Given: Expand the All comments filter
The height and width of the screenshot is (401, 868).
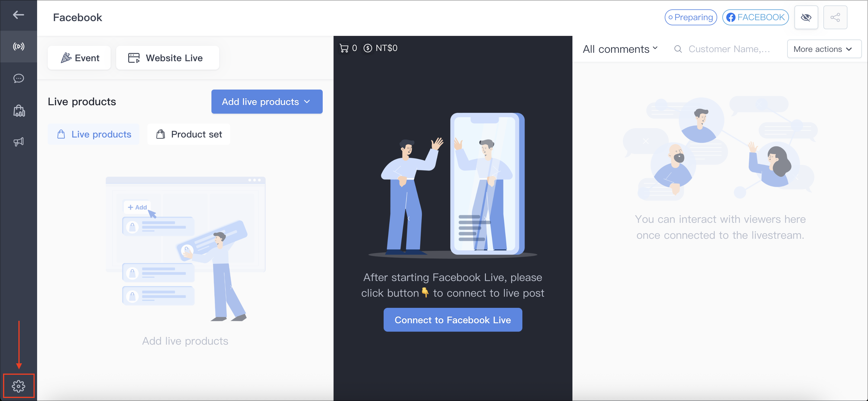Looking at the screenshot, I should pyautogui.click(x=620, y=49).
